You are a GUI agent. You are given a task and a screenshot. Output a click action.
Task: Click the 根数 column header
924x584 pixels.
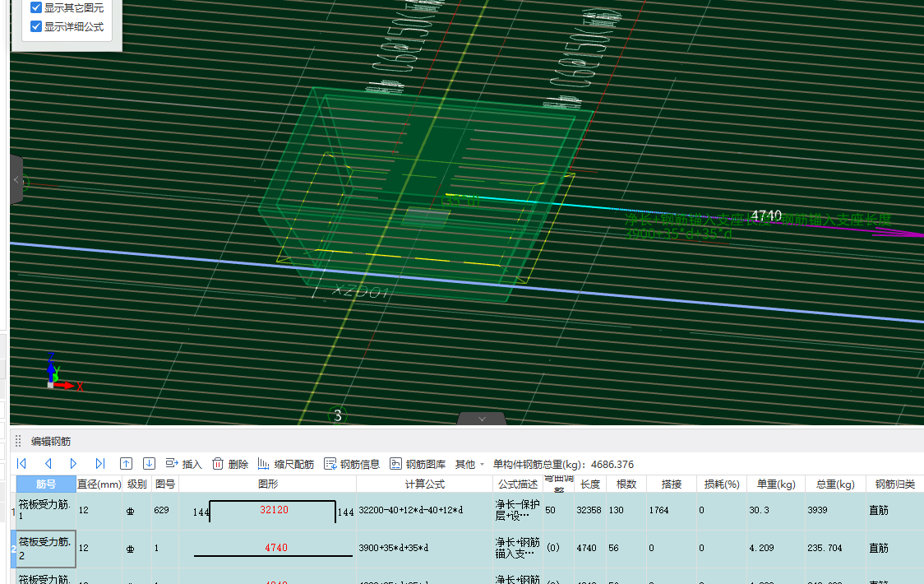[x=626, y=484]
